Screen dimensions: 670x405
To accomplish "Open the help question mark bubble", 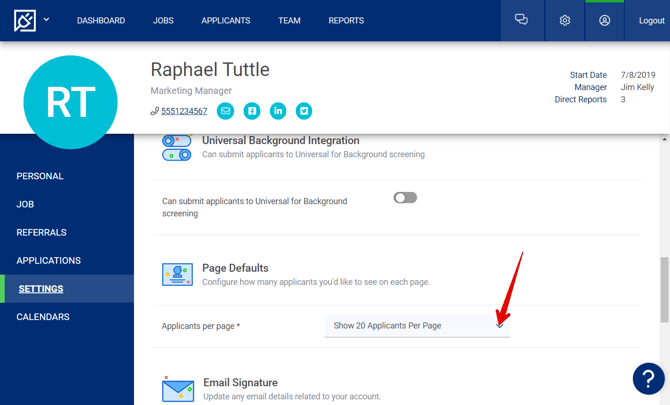I will tap(648, 379).
